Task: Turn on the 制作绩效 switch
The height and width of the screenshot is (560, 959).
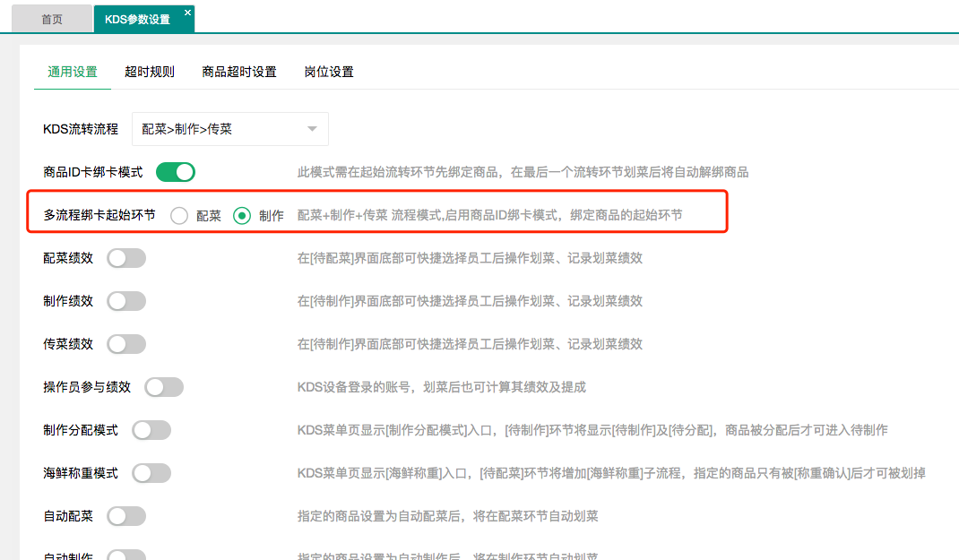Action: point(126,301)
